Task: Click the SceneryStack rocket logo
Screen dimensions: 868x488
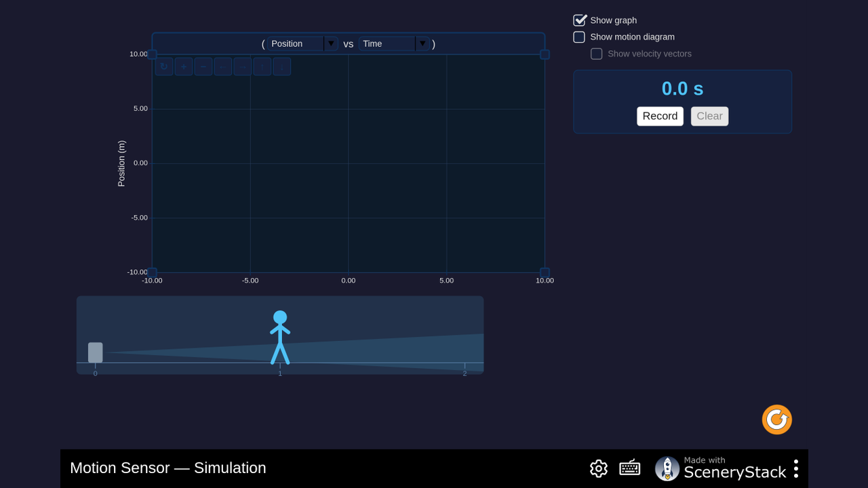Action: point(667,468)
